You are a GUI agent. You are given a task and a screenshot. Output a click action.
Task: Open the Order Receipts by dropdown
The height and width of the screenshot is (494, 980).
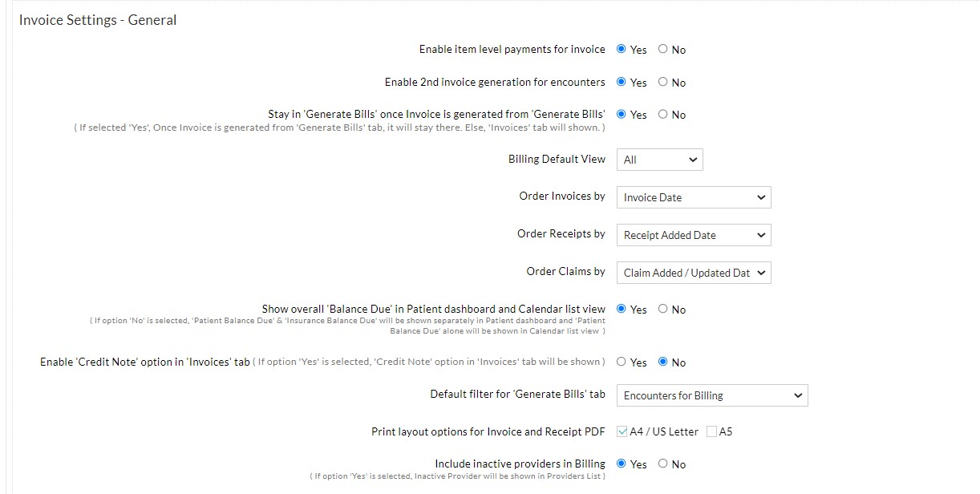pos(693,235)
